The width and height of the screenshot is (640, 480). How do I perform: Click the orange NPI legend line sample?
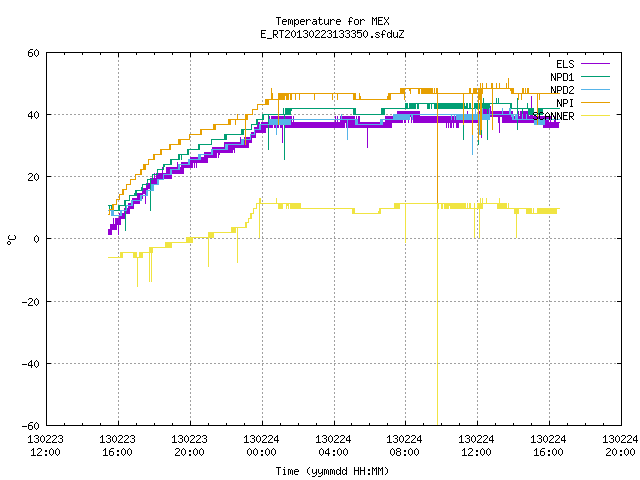(x=595, y=102)
